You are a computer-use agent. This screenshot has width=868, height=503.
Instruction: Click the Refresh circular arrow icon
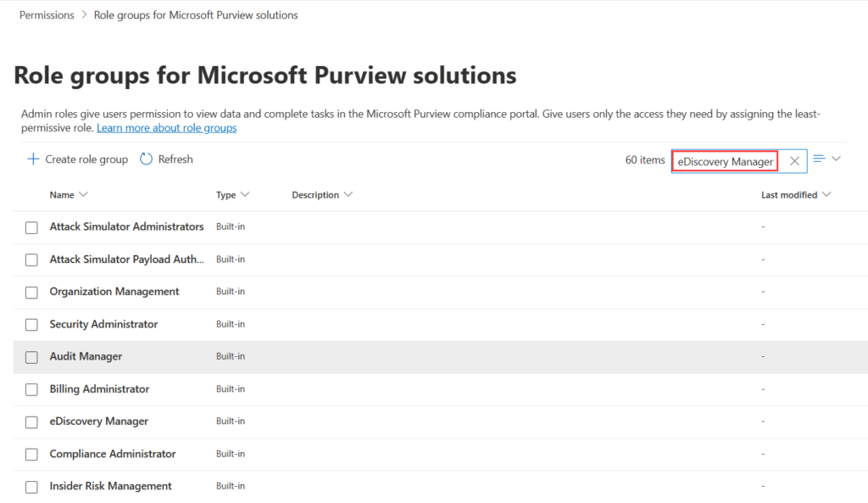tap(146, 159)
